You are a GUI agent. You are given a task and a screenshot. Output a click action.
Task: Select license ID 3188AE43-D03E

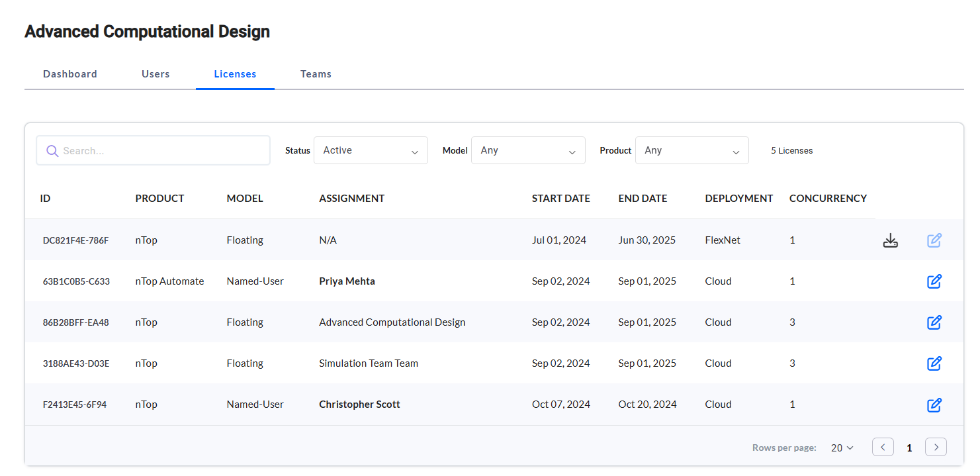tap(76, 363)
